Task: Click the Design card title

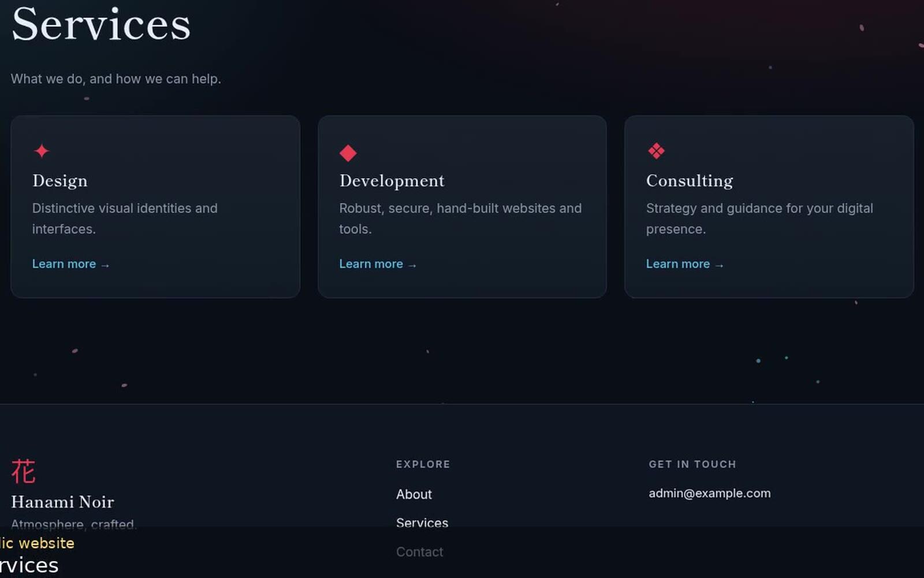Action: pyautogui.click(x=60, y=181)
